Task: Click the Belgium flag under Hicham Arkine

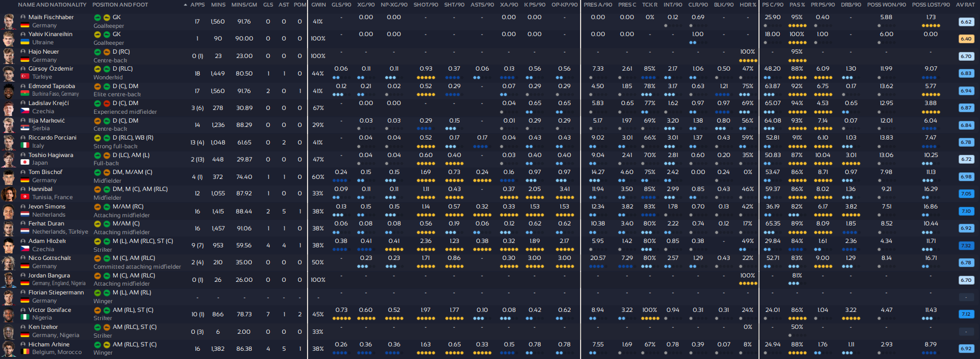Action: point(25,352)
